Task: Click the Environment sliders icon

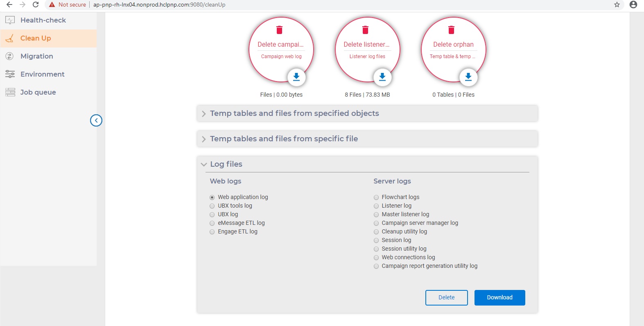Action: (x=10, y=74)
